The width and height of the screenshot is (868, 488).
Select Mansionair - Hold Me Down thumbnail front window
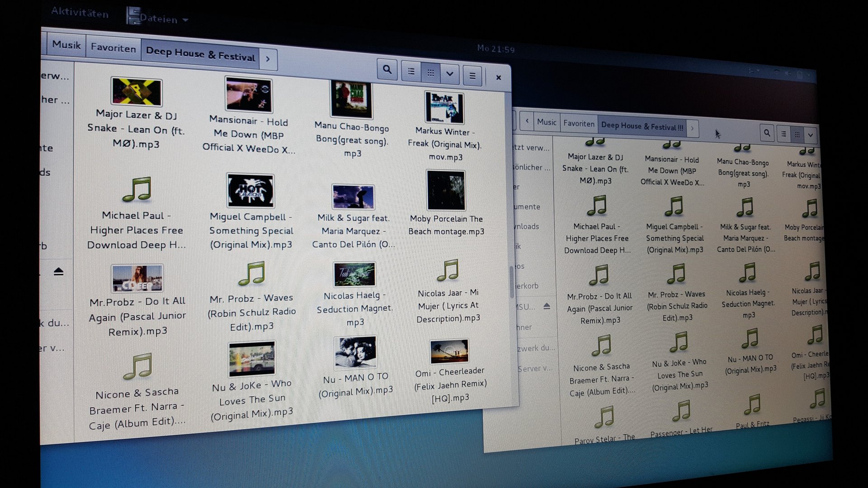249,94
